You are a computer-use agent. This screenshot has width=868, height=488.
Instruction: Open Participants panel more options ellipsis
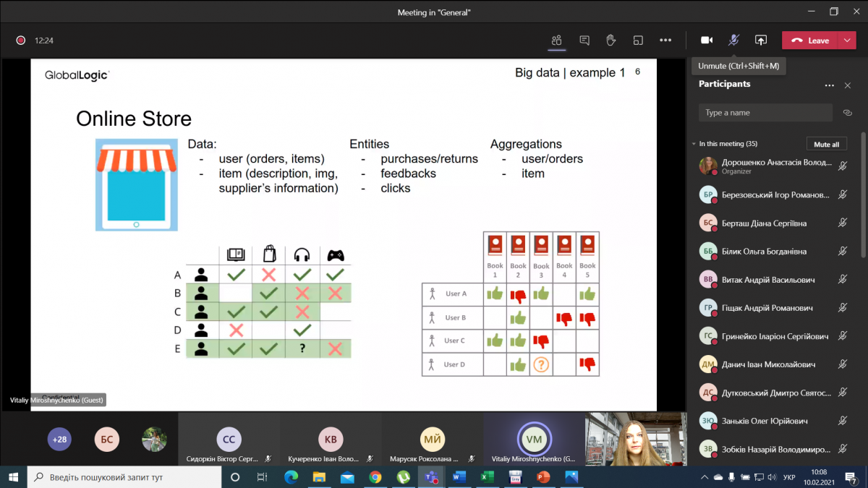pos(829,85)
